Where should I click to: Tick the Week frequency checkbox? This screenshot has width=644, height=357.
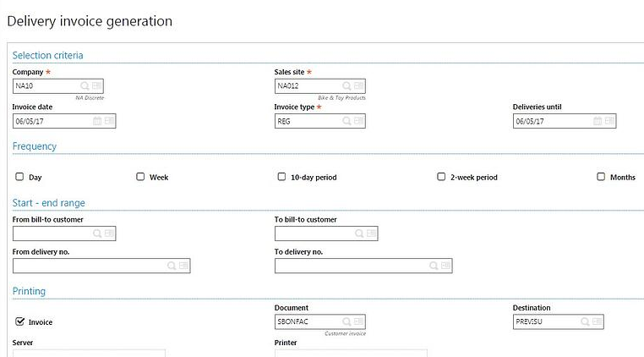click(140, 177)
